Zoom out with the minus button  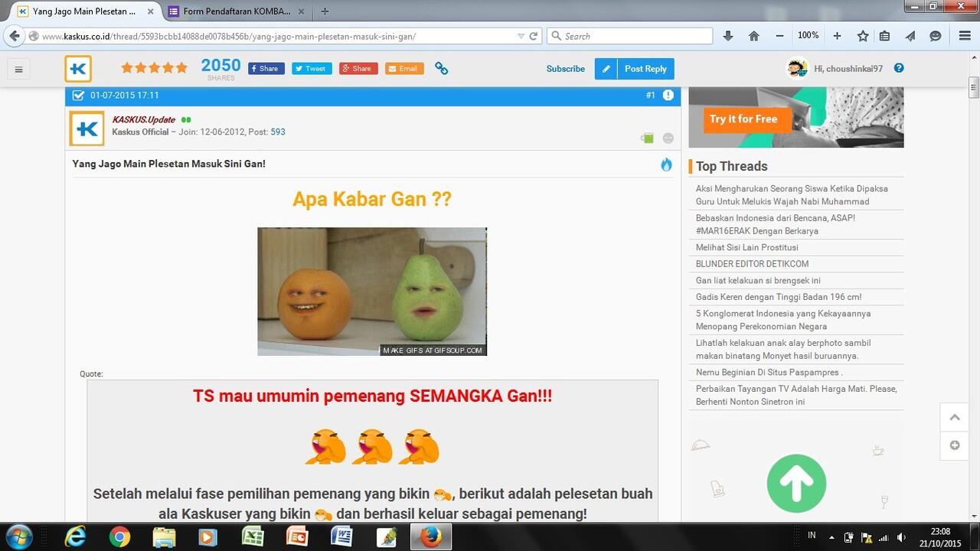coord(779,36)
